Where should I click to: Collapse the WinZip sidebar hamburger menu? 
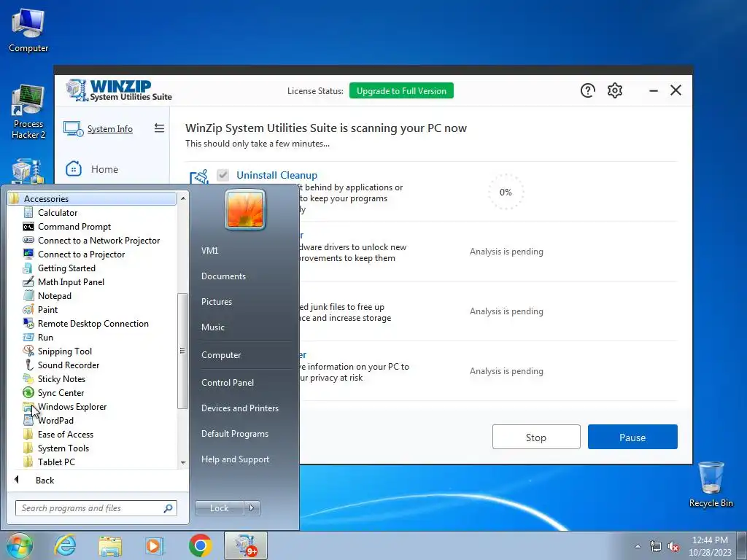pyautogui.click(x=159, y=128)
